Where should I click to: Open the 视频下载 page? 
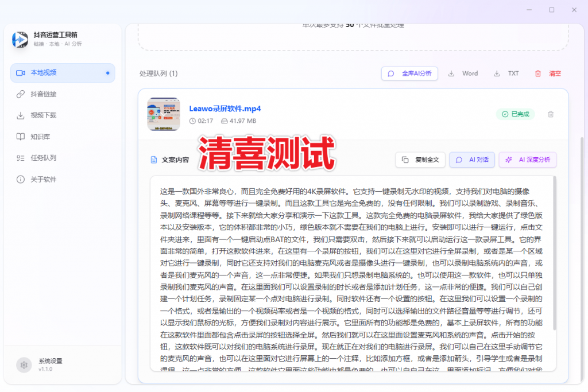click(x=43, y=115)
